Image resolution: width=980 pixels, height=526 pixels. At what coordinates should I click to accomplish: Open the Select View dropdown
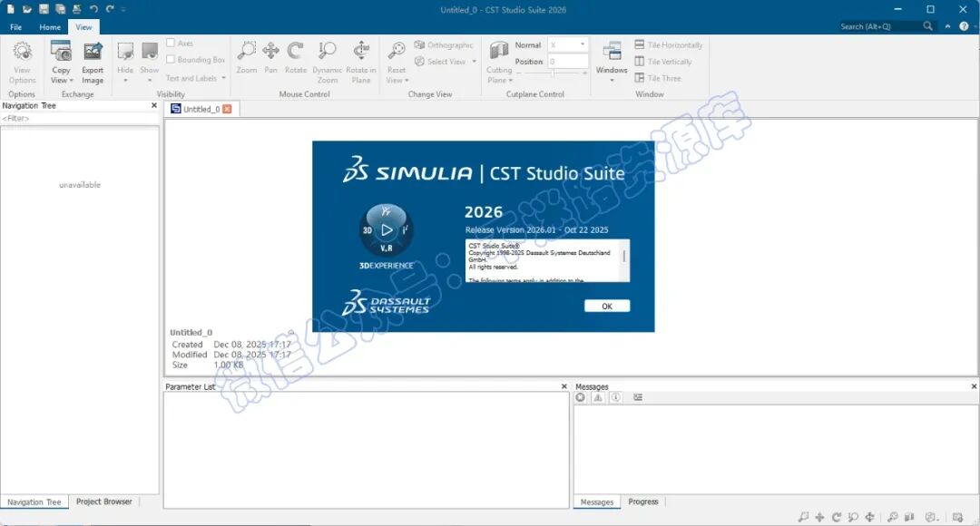tap(446, 62)
